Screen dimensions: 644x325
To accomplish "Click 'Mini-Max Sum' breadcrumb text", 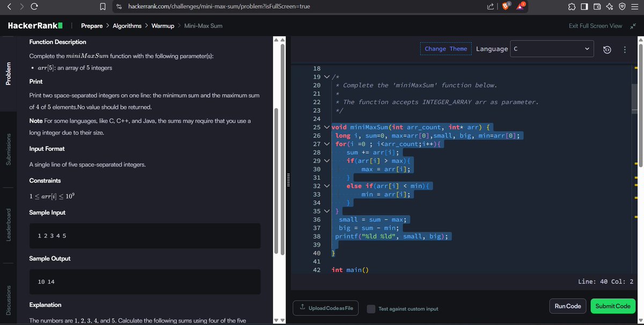I will coord(203,26).
